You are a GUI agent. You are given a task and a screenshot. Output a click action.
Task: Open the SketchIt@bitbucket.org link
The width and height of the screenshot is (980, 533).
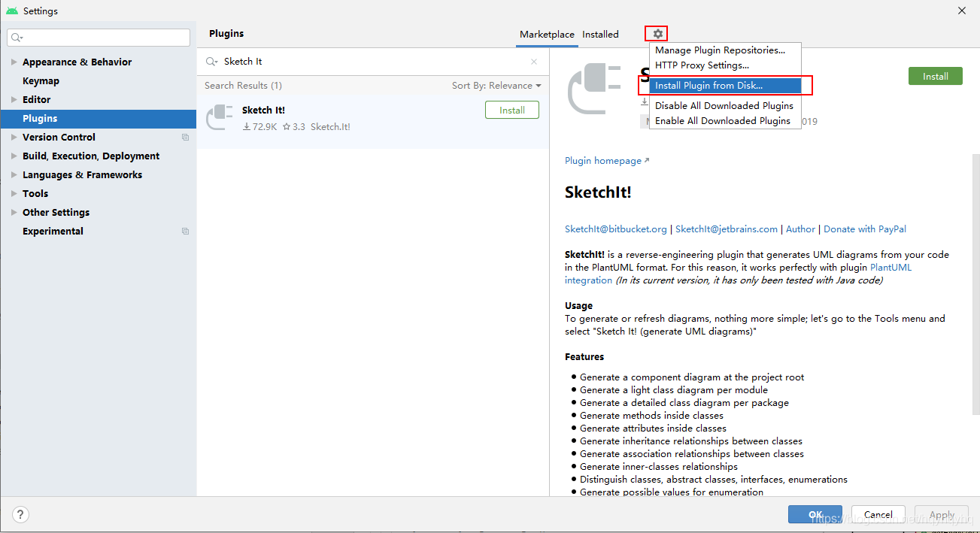tap(616, 229)
